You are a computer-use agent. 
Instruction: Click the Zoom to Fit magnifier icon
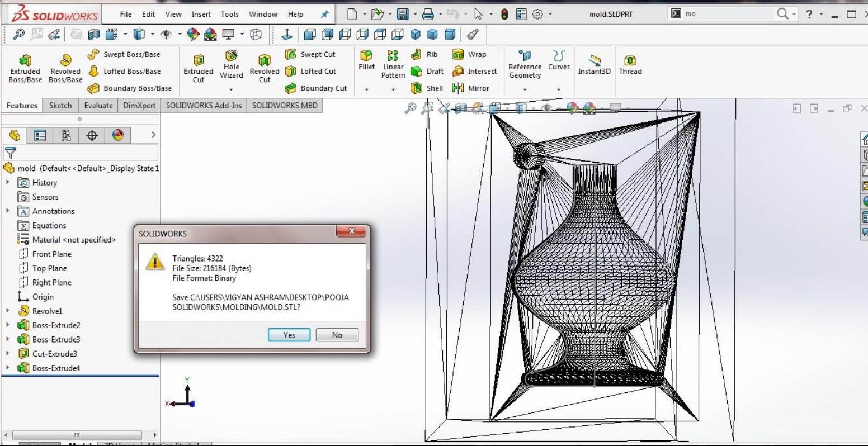(19, 35)
